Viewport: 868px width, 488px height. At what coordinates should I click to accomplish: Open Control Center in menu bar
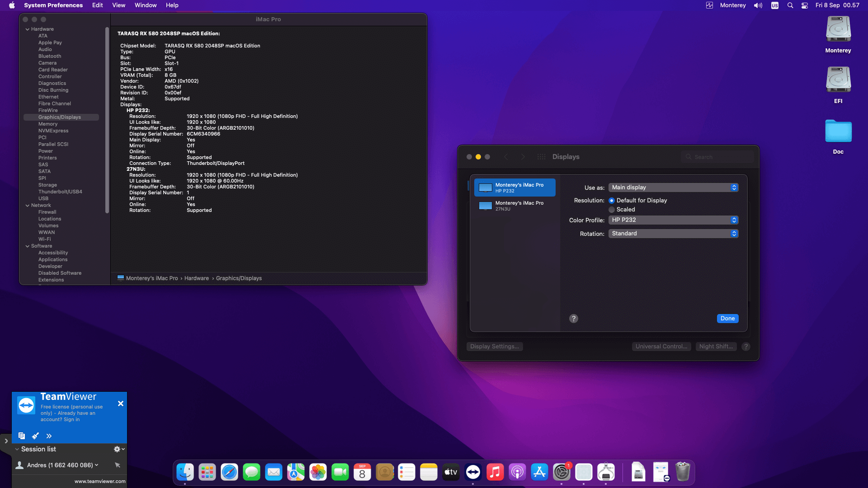click(x=805, y=5)
